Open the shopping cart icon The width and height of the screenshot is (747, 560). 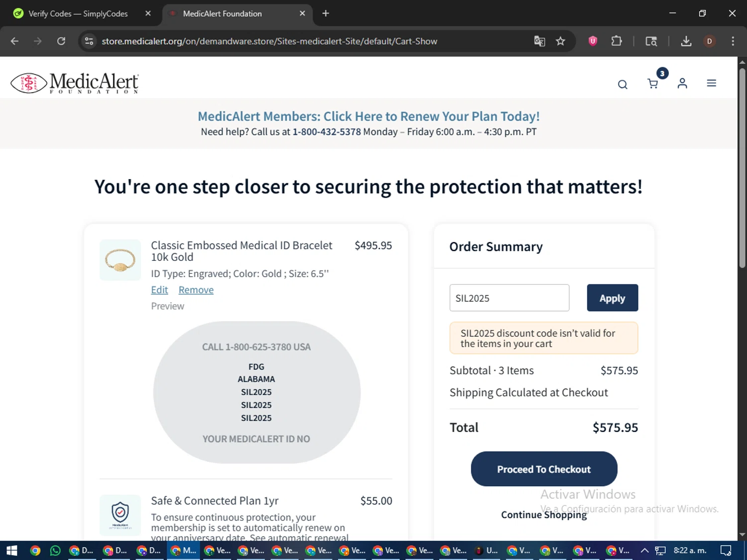coord(652,84)
